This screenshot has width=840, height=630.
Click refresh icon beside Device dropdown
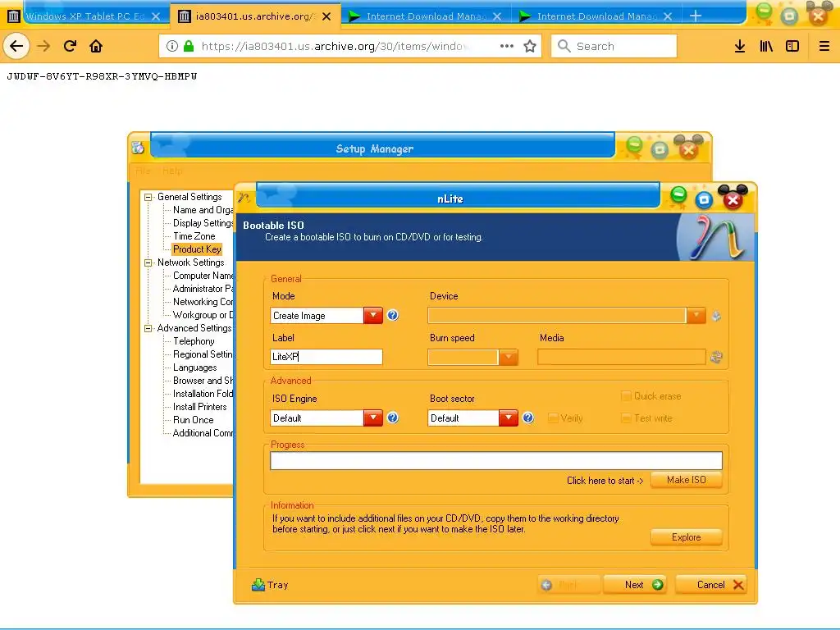coord(716,316)
